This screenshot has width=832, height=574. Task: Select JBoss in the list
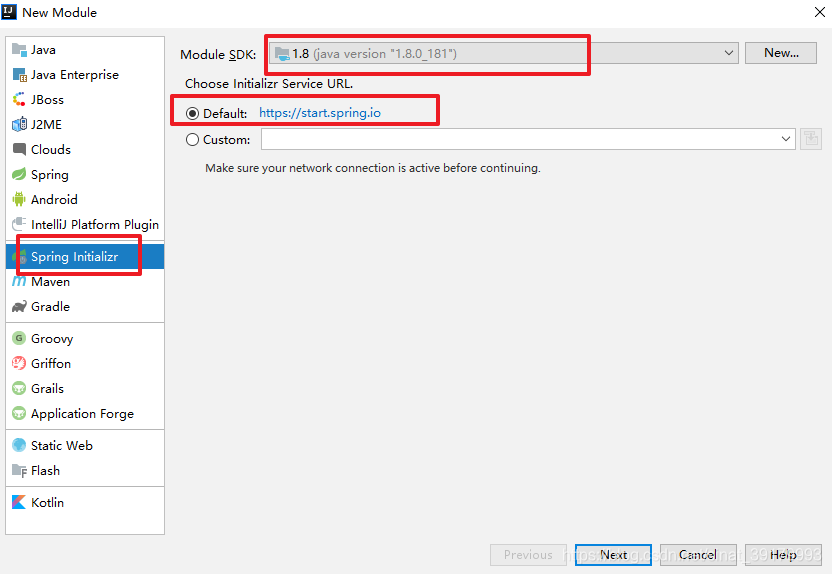[x=85, y=100]
